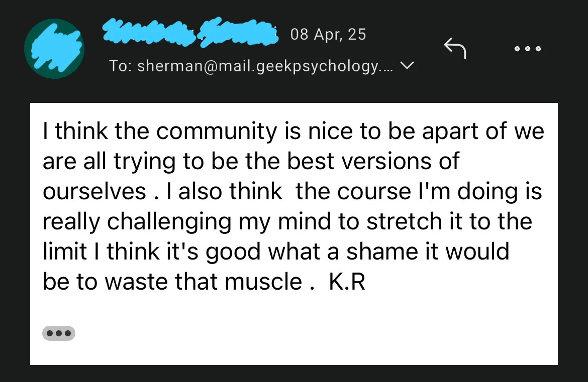Tap the word 'community' in message body
Image resolution: width=588 pixels, height=382 pixels.
click(216, 131)
